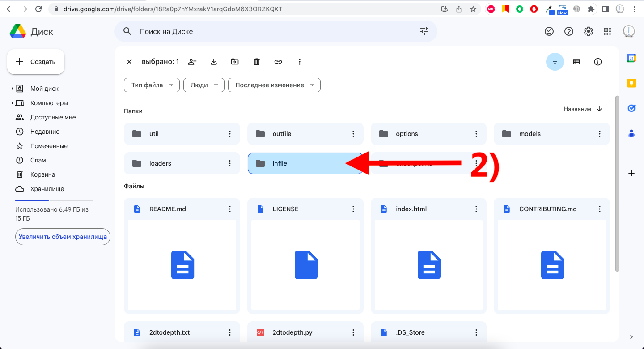644x349 pixels.
Task: Open the Drive settings gear
Action: coord(589,31)
